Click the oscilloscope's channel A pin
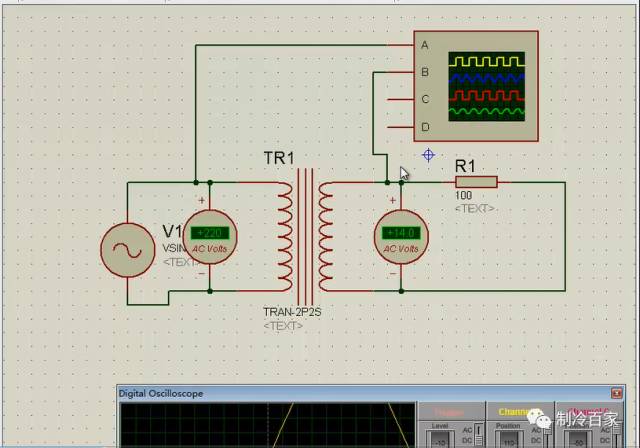The image size is (640, 448). (401, 45)
